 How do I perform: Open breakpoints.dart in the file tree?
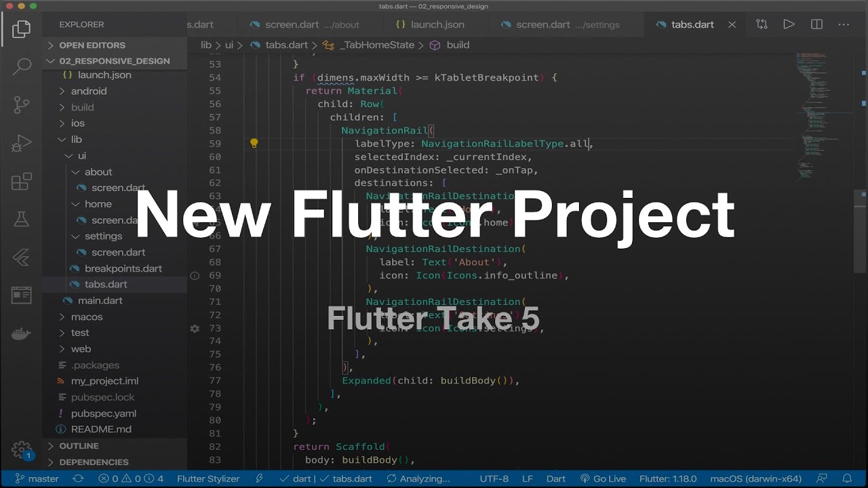(x=123, y=268)
